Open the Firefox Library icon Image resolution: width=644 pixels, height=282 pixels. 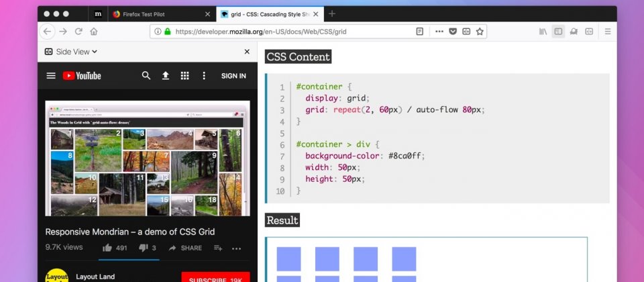tap(543, 32)
